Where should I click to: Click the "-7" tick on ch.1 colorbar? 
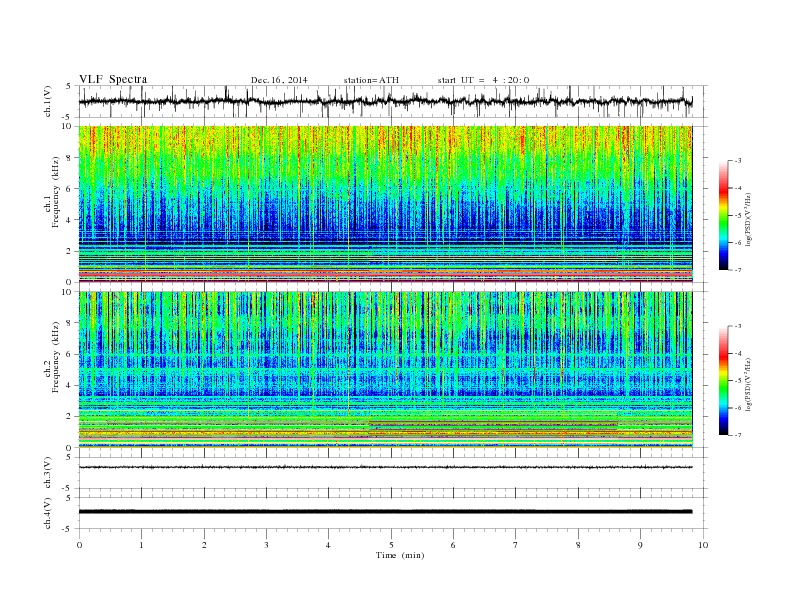[x=738, y=270]
